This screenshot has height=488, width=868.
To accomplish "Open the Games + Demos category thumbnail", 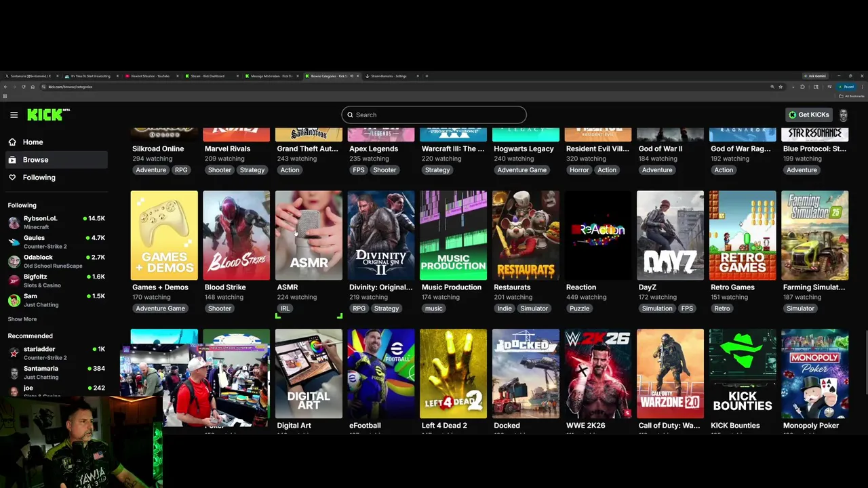I will pos(164,235).
